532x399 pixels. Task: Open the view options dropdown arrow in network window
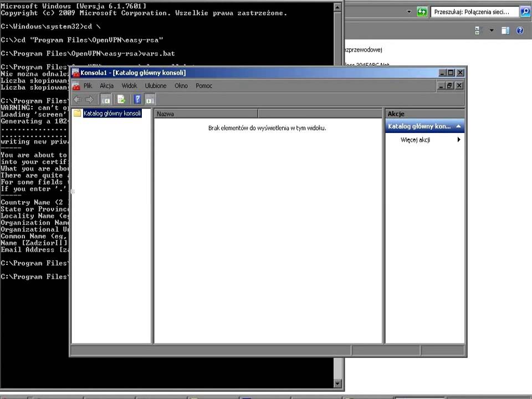point(492,30)
